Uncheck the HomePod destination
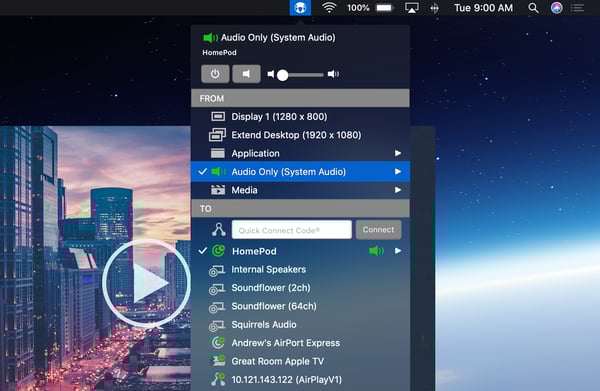 click(x=203, y=251)
